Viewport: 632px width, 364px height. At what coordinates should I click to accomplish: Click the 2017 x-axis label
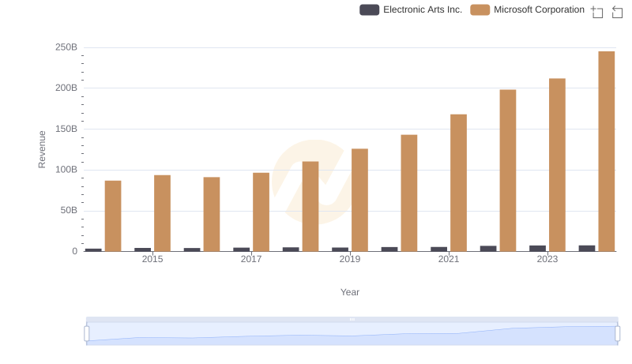[251, 259]
